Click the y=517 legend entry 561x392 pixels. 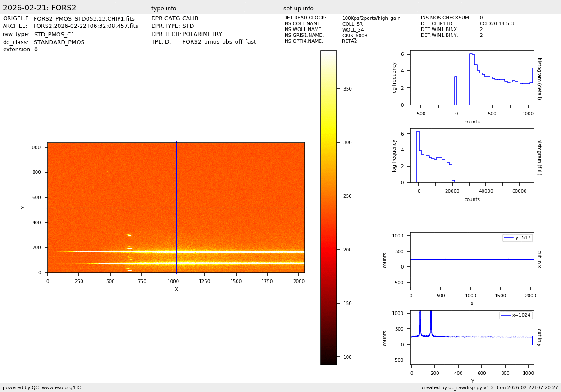pos(518,238)
